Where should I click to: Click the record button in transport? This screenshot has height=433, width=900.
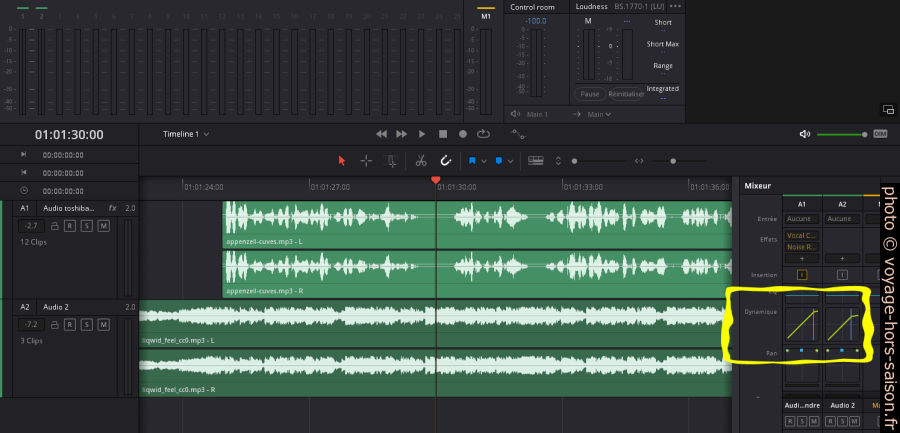point(463,134)
